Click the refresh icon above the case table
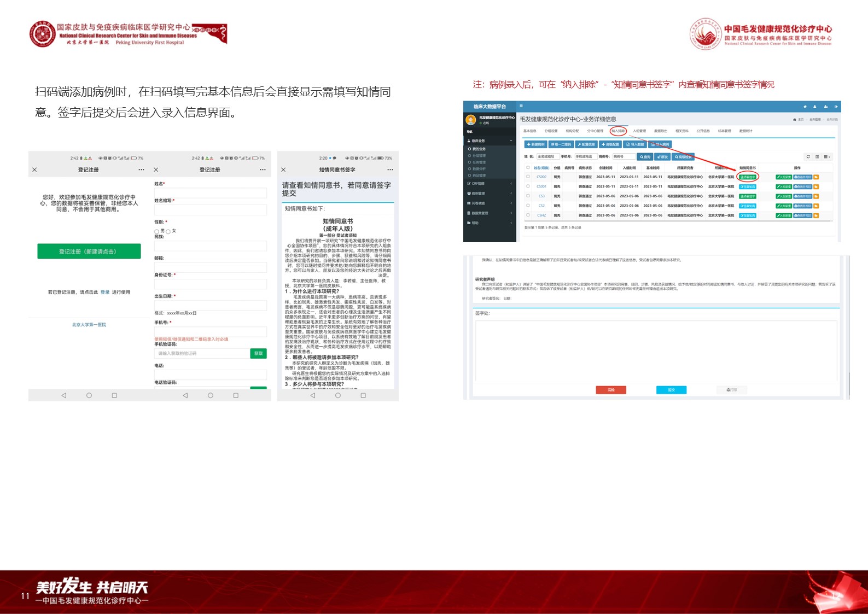868x614 pixels. [808, 157]
